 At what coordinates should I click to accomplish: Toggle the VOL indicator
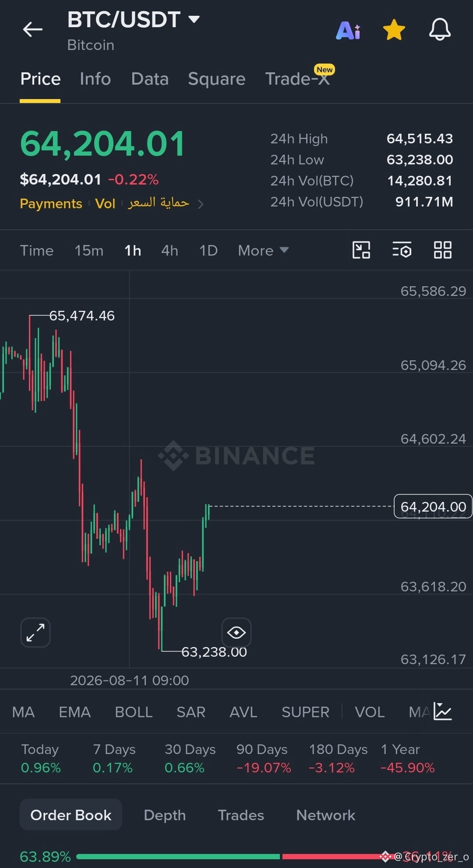point(370,712)
